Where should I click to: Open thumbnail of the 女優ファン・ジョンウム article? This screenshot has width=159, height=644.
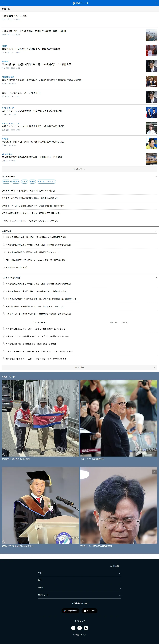[151, 128]
